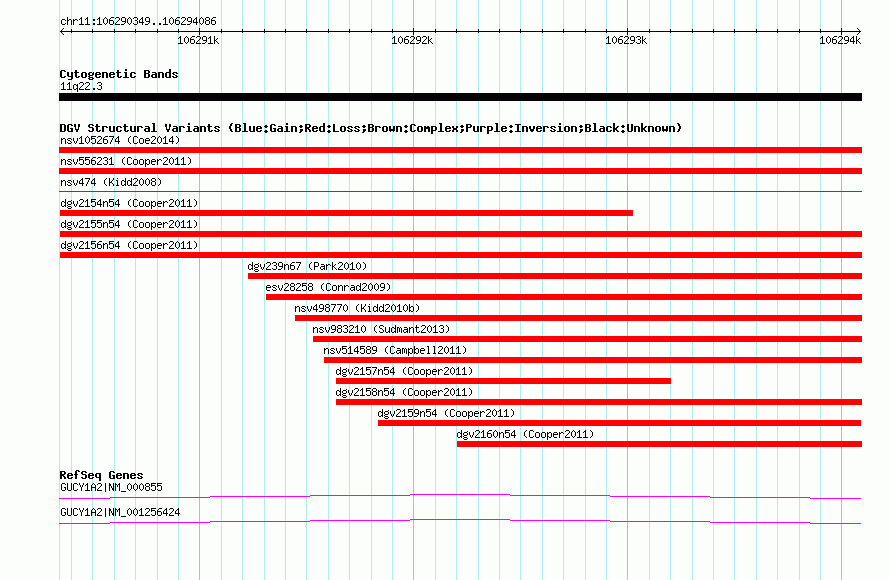890x580 pixels.
Task: Click the red bar under dgv239n67
Action: 555,276
